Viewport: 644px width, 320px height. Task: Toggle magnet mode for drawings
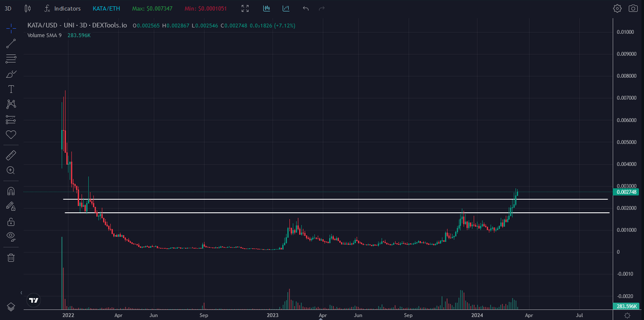click(x=11, y=191)
